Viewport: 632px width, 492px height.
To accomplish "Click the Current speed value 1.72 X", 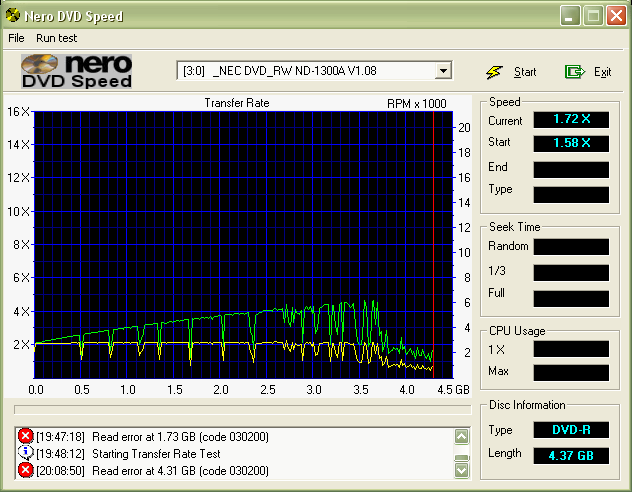I will (571, 119).
